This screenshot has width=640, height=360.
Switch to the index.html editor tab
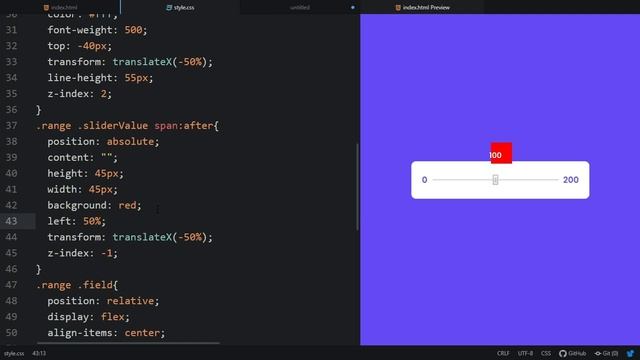click(x=60, y=7)
